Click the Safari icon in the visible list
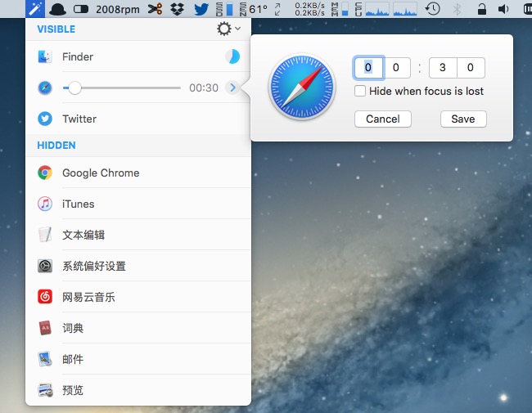Viewport: 532px width, 413px height. (45, 88)
